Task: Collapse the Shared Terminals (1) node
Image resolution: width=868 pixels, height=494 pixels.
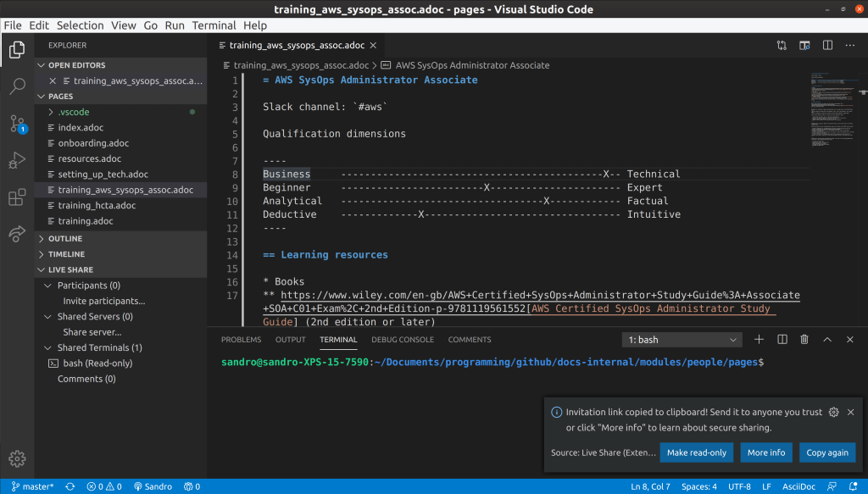Action: [120, 347]
